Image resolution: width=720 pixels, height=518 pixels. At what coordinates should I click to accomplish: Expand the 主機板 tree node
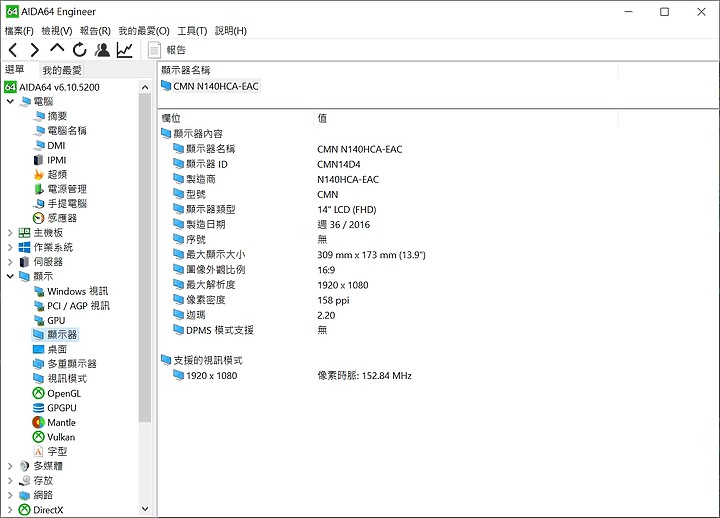pyautogui.click(x=10, y=233)
